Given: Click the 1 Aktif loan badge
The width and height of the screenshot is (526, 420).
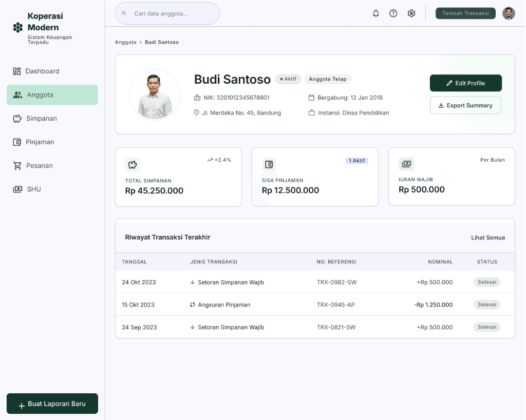Looking at the screenshot, I should [356, 161].
